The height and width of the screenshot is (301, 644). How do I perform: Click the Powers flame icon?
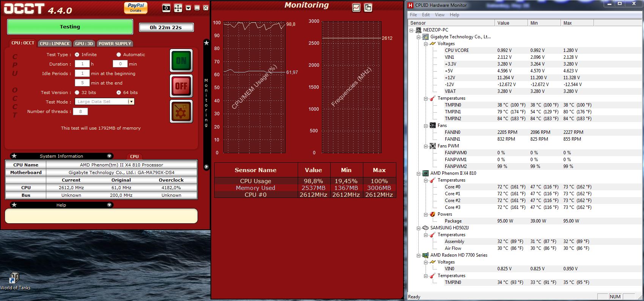(432, 214)
